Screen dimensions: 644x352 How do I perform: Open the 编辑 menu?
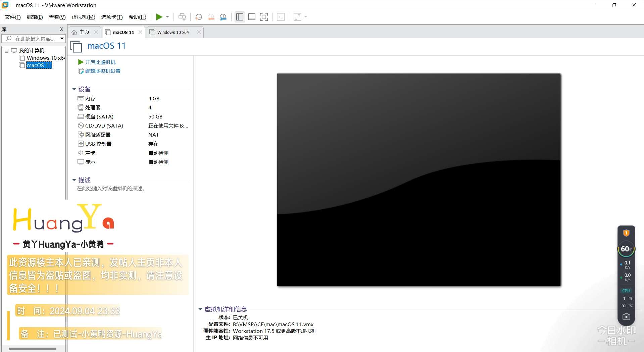click(x=35, y=17)
